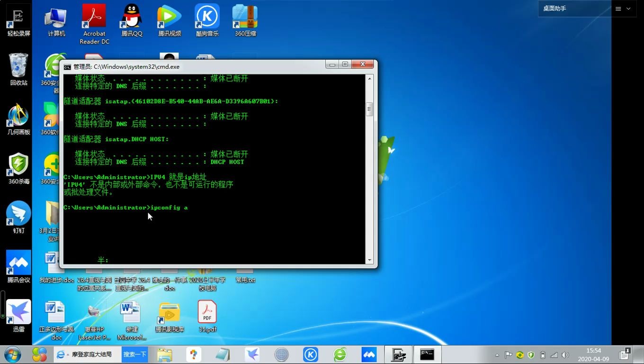This screenshot has height=364, width=644.
Task: Open the grey globe taskbar icon
Action: click(281, 355)
